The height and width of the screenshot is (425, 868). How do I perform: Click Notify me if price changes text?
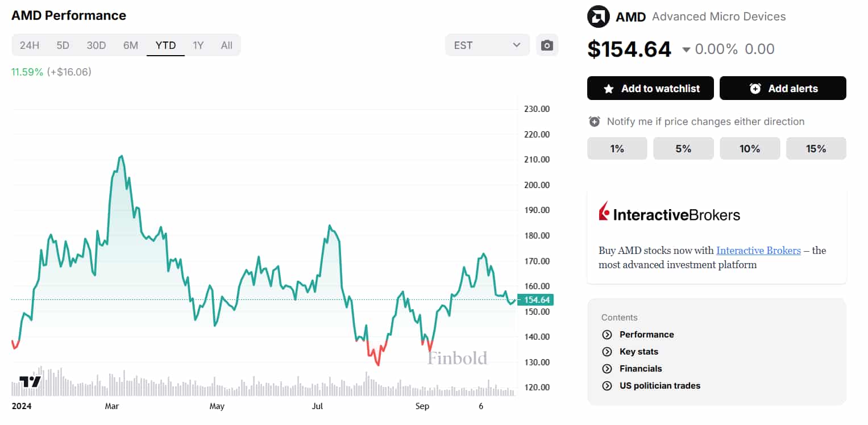tap(706, 121)
